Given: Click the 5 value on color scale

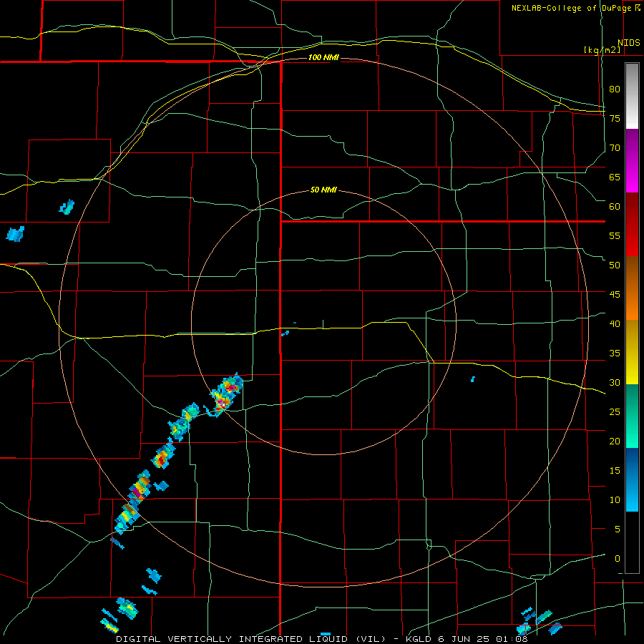Looking at the screenshot, I should pyautogui.click(x=618, y=530).
